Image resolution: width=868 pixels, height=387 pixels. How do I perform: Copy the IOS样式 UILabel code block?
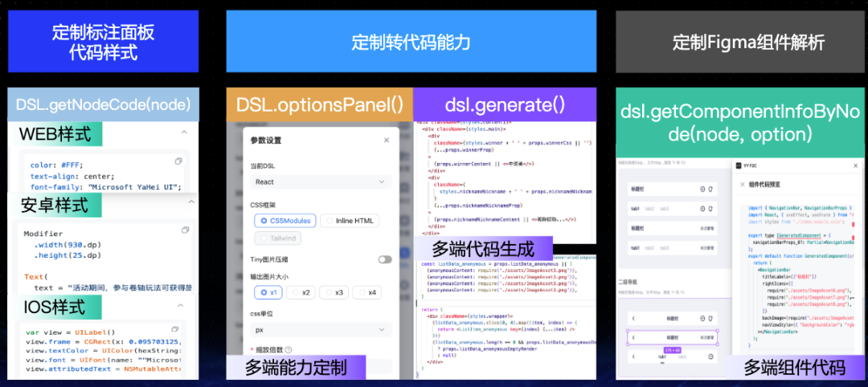click(x=175, y=329)
